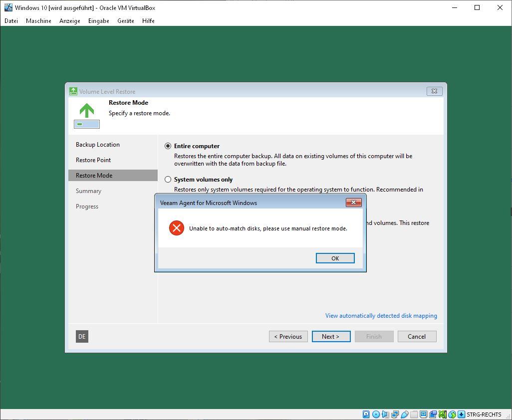Click the STRG-RECHTS host key label
The height and width of the screenshot is (420, 512).
click(484, 415)
